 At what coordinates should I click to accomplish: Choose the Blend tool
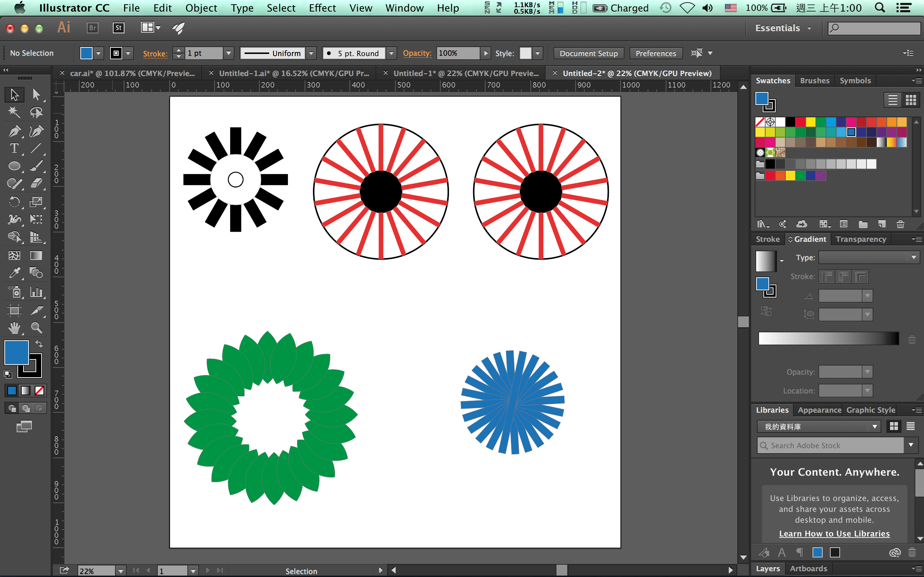click(x=36, y=273)
